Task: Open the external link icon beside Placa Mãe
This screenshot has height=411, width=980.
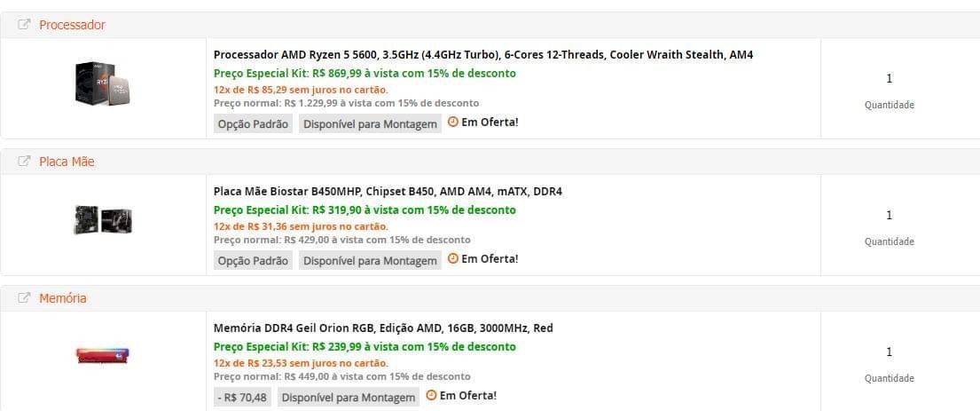Action: [24, 162]
